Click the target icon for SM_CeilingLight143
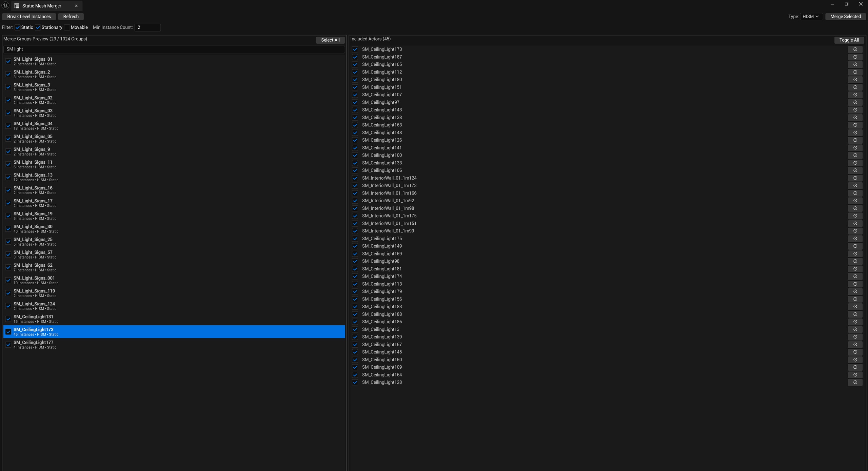This screenshot has height=471, width=868. tap(855, 110)
